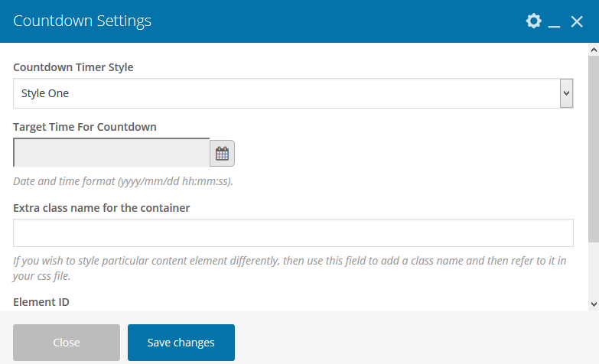Image resolution: width=599 pixels, height=364 pixels.
Task: Click the Element ID label
Action: 41,302
